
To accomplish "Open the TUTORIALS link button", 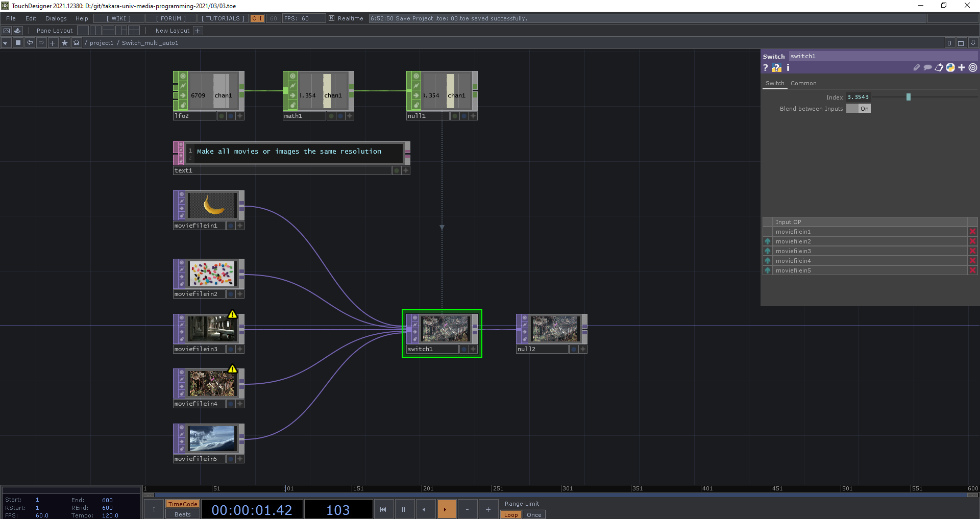I will coord(223,18).
